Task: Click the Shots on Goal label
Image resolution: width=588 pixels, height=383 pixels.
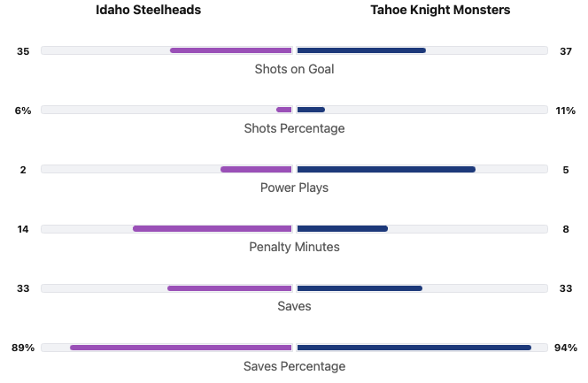Action: pos(294,69)
